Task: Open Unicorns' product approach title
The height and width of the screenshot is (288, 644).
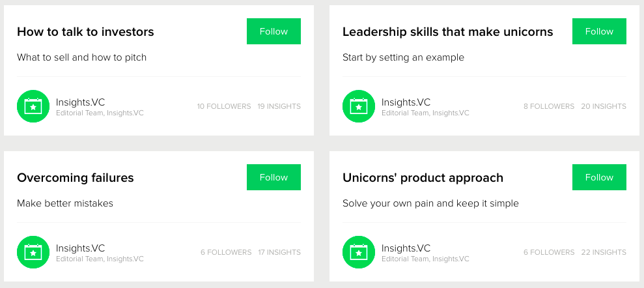Action: point(423,178)
